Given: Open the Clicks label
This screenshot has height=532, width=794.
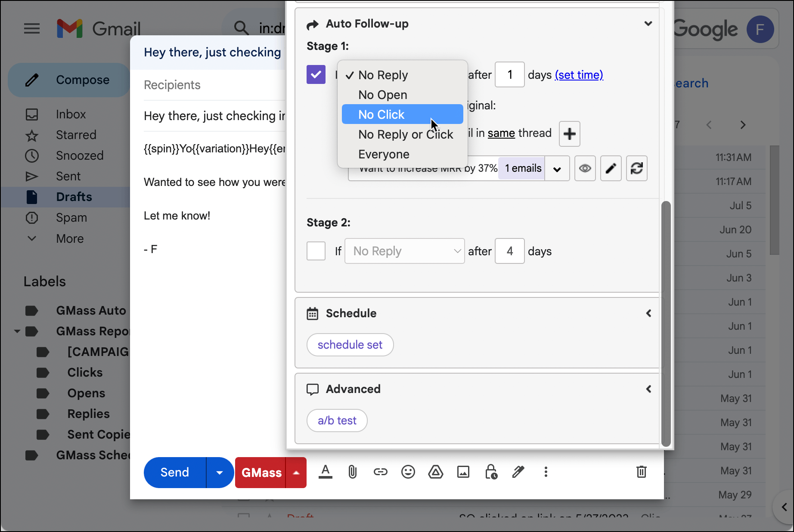Looking at the screenshot, I should [x=85, y=373].
